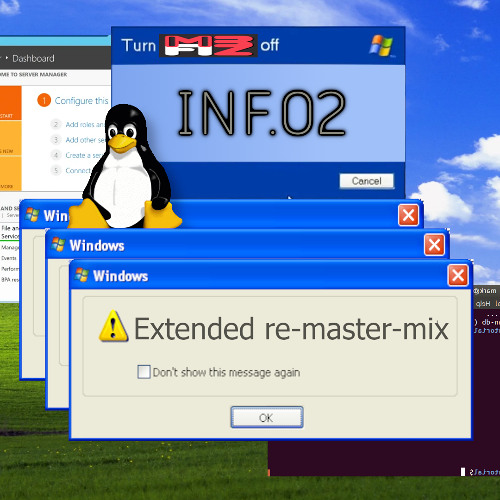Open the Add other servers link in Server Manager

[x=85, y=140]
